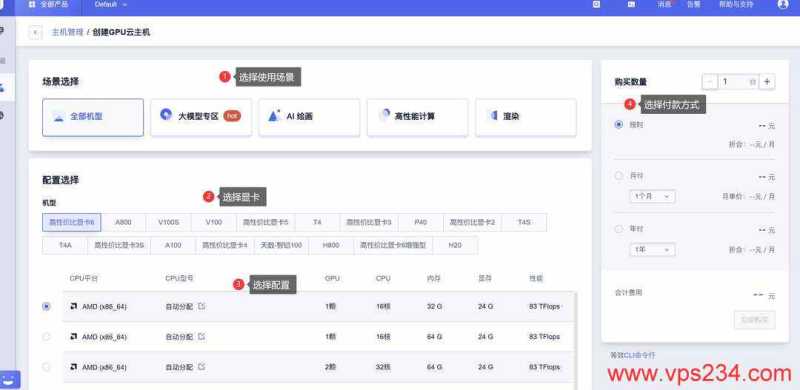This screenshot has width=800, height=390.
Task: Select the T4S machine type tab
Action: (524, 223)
